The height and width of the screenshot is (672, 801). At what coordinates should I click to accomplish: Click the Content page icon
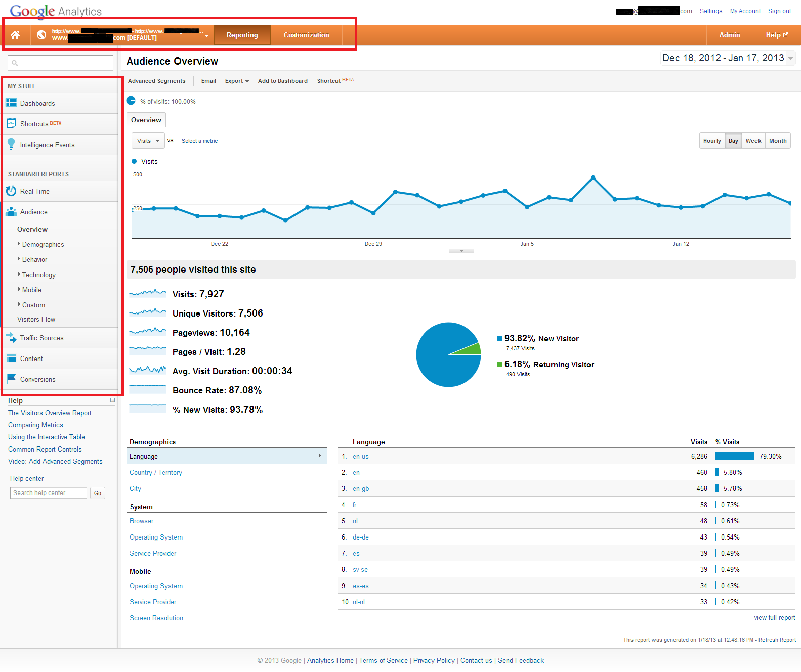pos(11,359)
